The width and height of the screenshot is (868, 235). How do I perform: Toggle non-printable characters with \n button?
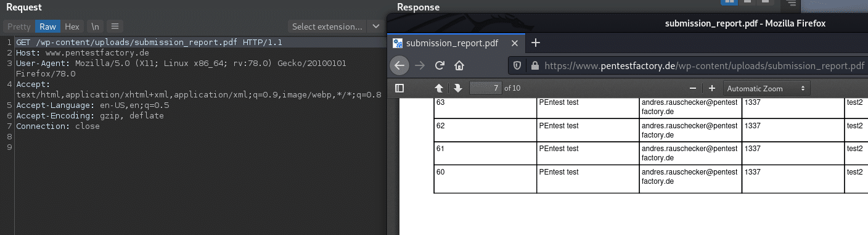[x=95, y=27]
